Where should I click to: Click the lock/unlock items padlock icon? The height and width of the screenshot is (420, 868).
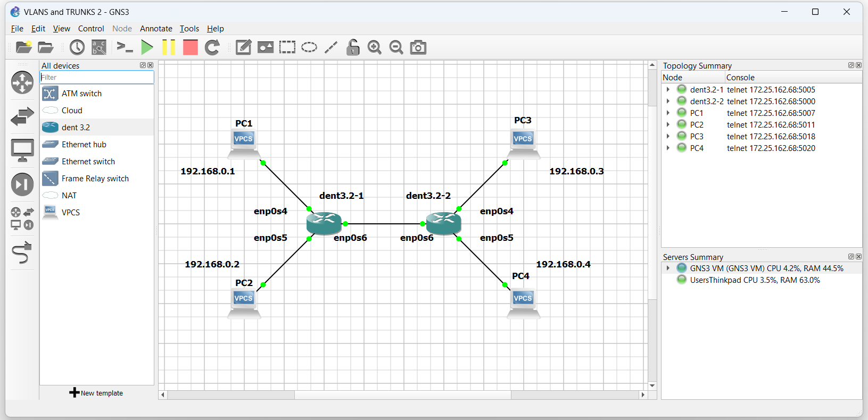point(352,47)
